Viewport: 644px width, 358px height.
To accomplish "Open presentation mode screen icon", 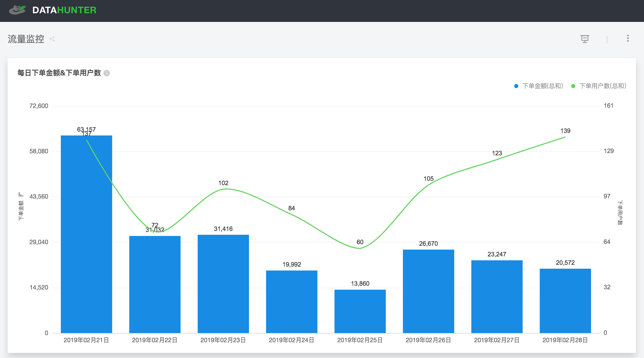I will pyautogui.click(x=585, y=39).
